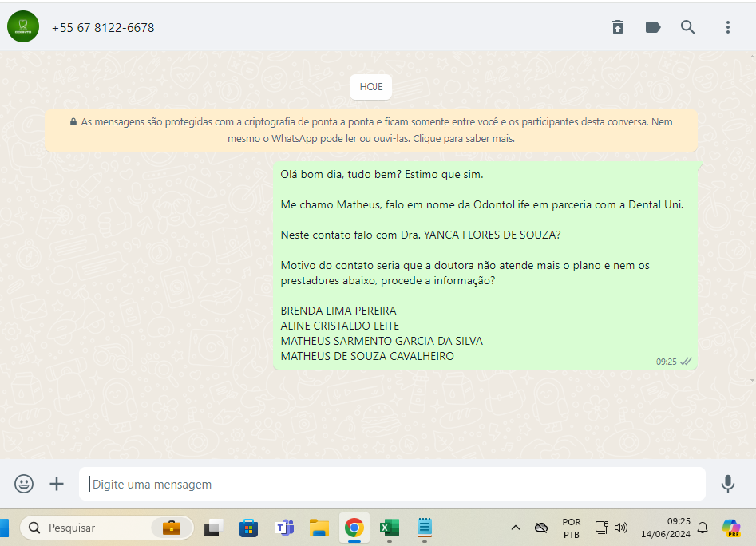Screen dimensions: 756x546
Task: Click MATHEUS SARMENTO GARCIA DA SILVA line
Action: (382, 341)
